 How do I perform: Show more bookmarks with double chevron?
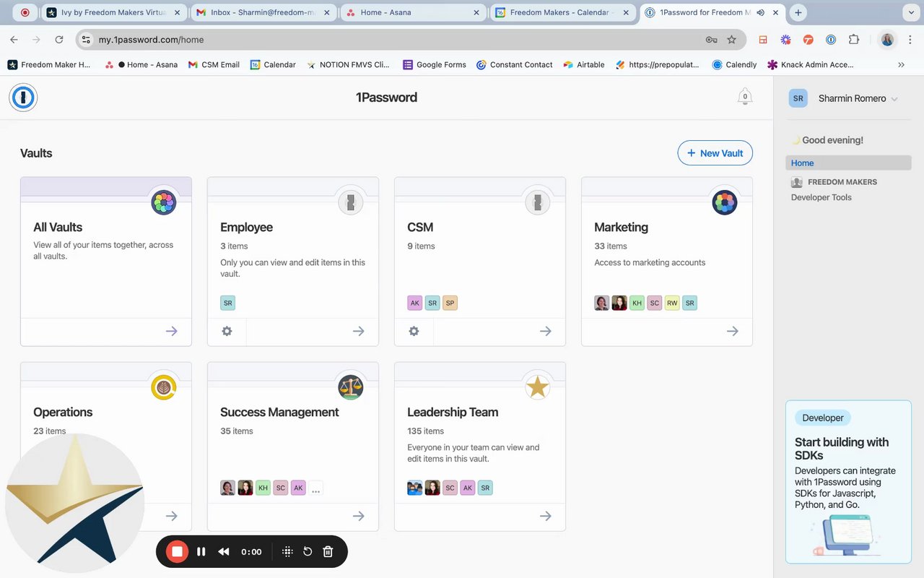pyautogui.click(x=901, y=64)
